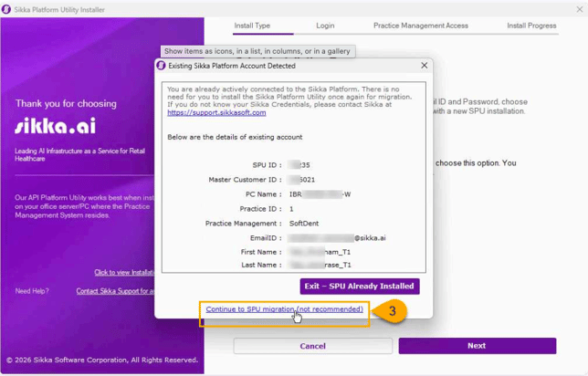The image size is (588, 376).
Task: Click the 'Thank you for choosing' heading
Action: coord(66,103)
